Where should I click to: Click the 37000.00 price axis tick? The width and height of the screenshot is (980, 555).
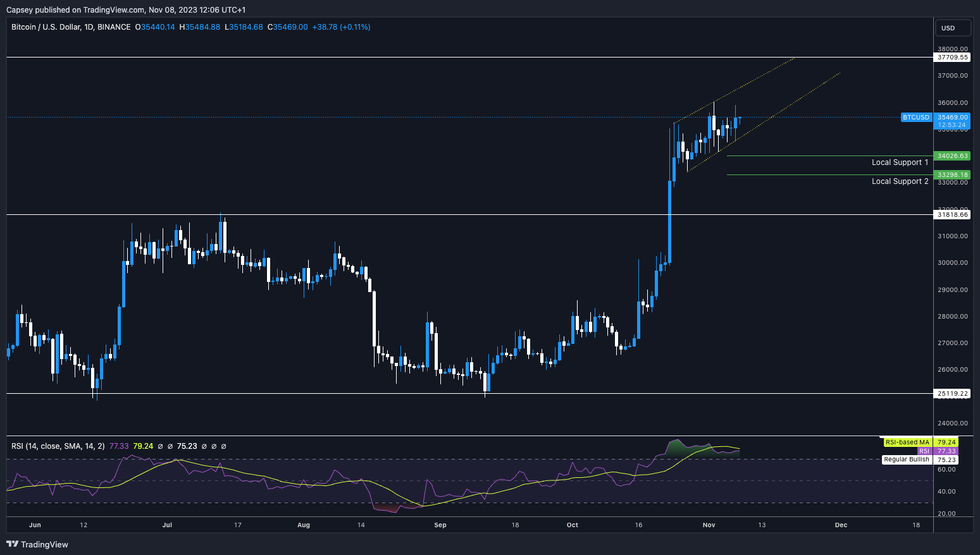click(x=953, y=75)
